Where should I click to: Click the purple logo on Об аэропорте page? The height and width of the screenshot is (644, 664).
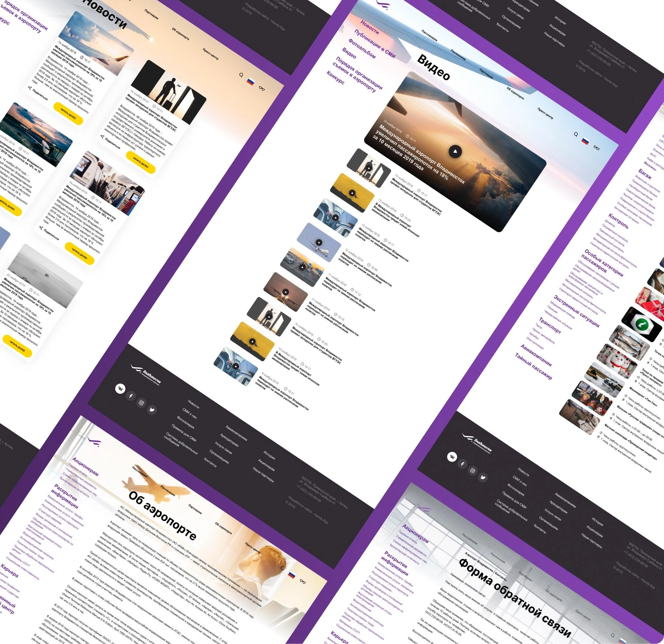[94, 441]
